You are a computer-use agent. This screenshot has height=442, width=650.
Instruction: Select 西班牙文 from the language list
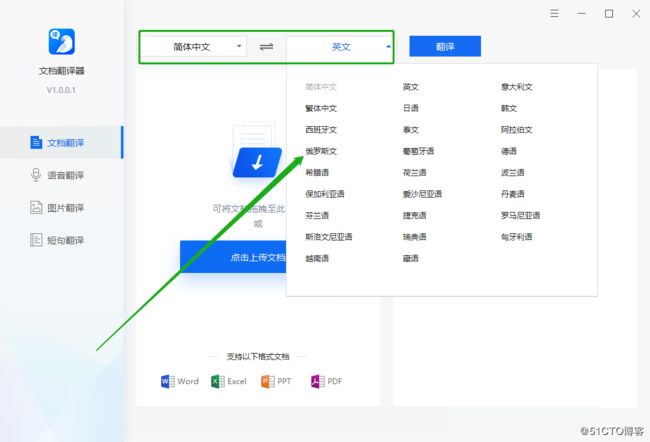(321, 130)
